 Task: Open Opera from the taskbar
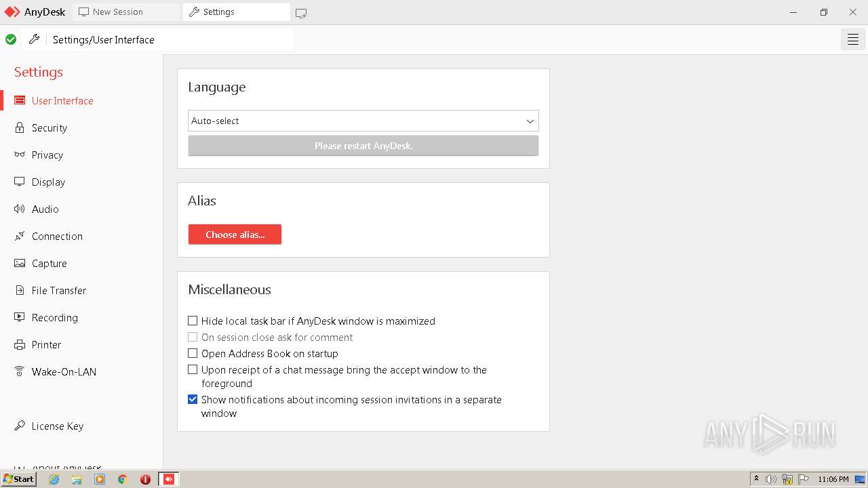(145, 479)
